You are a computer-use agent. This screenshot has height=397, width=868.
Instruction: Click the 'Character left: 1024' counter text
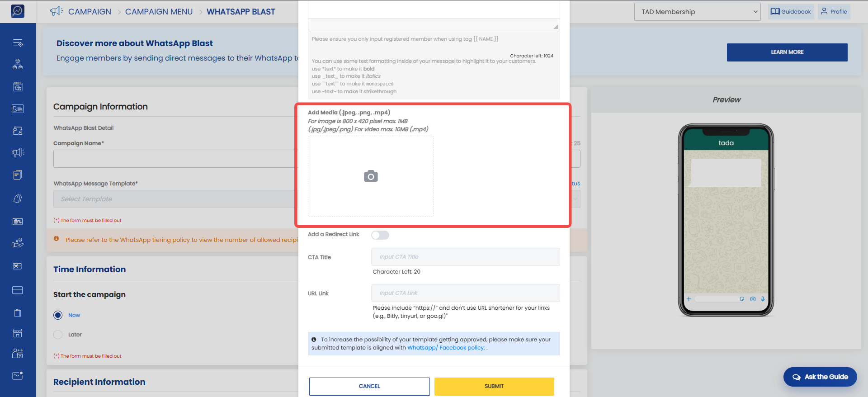click(x=532, y=56)
